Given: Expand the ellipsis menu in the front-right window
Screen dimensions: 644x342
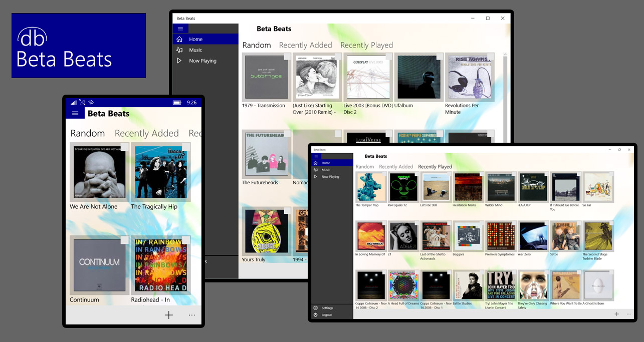Looking at the screenshot, I should 628,314.
